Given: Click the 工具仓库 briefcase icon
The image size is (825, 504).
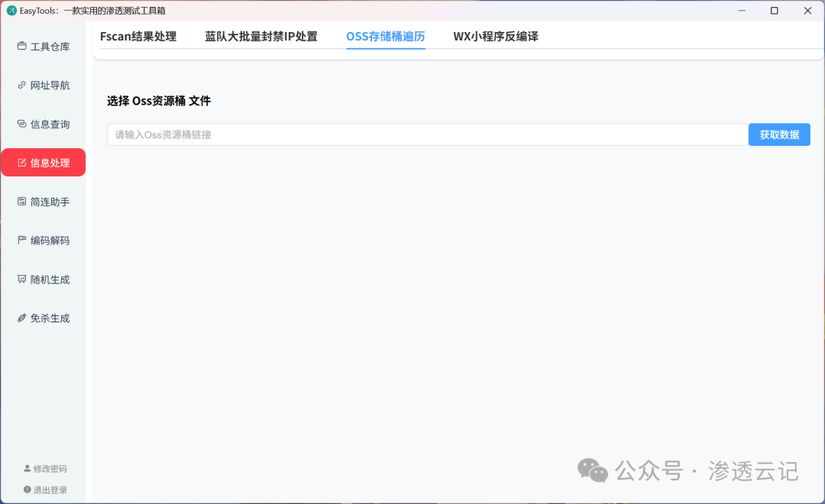Looking at the screenshot, I should [x=21, y=47].
